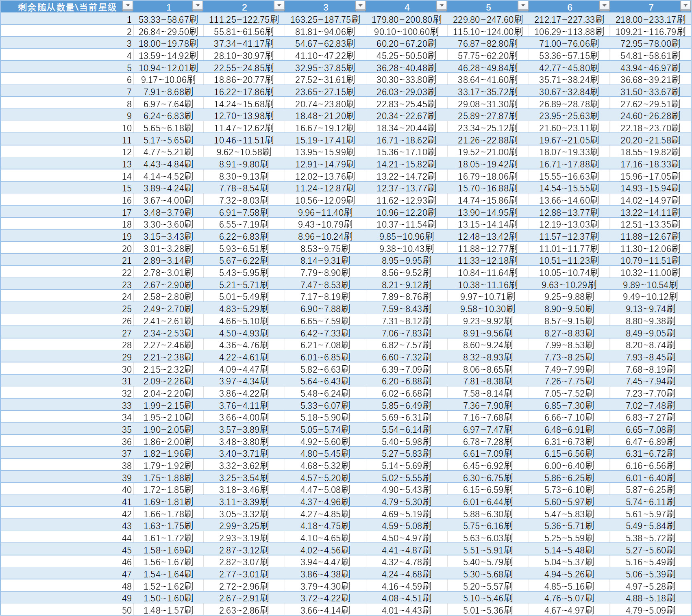This screenshot has height=616, width=692.
Task: Select cell 1.95~2.10刷
Action: [168, 417]
